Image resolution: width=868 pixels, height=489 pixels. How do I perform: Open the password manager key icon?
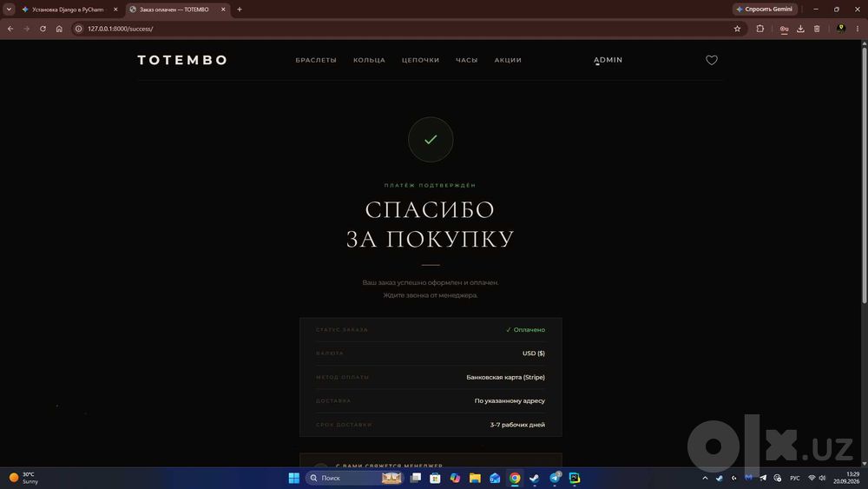[784, 29]
